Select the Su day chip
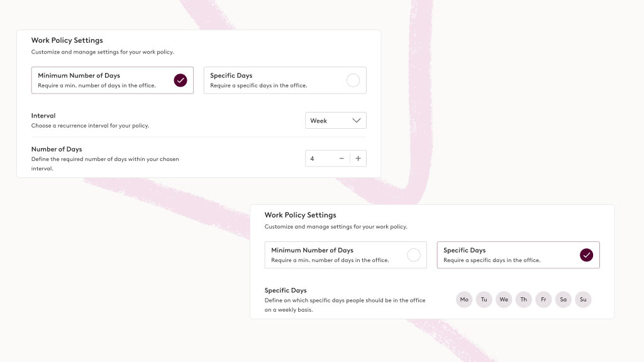 [583, 300]
